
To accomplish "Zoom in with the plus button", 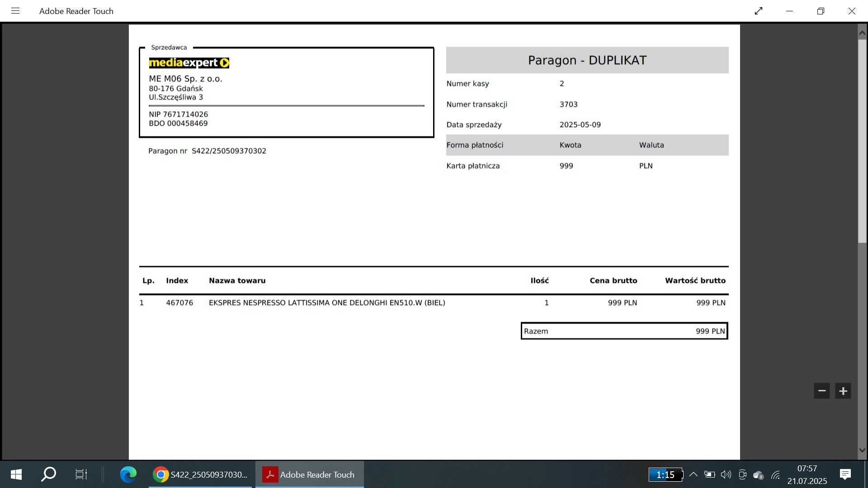I will pyautogui.click(x=843, y=391).
